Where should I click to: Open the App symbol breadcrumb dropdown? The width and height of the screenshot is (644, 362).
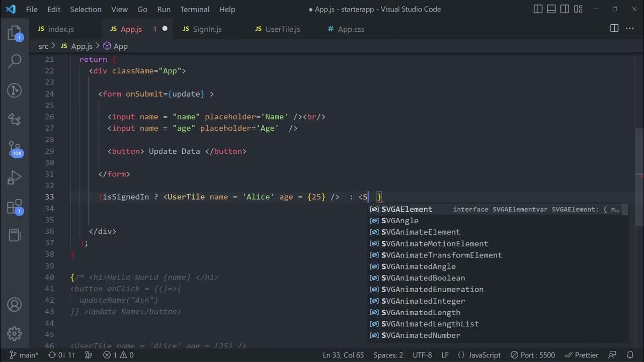click(115, 46)
